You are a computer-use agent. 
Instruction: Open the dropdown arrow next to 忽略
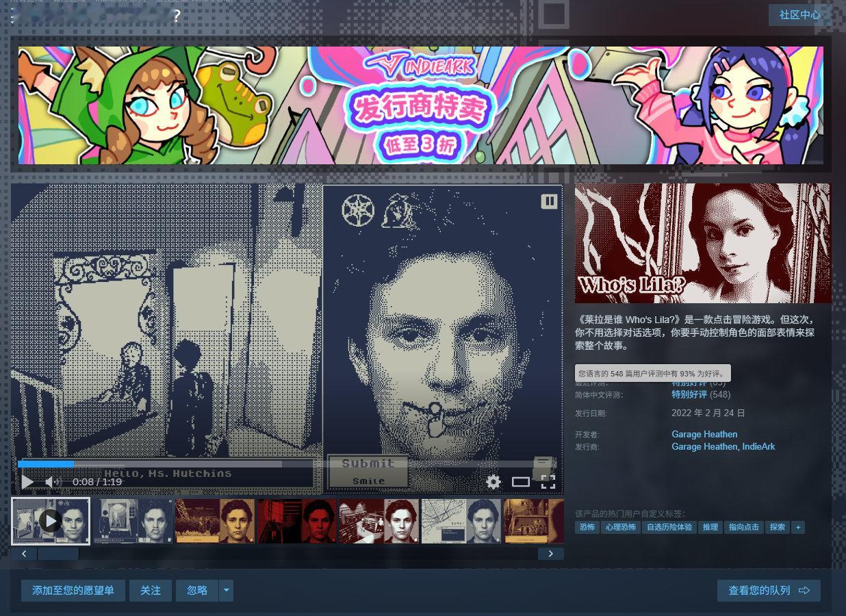point(225,590)
